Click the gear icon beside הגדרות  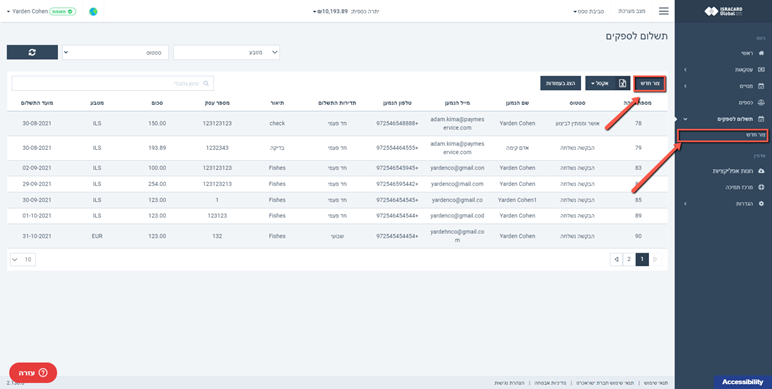[761, 204]
